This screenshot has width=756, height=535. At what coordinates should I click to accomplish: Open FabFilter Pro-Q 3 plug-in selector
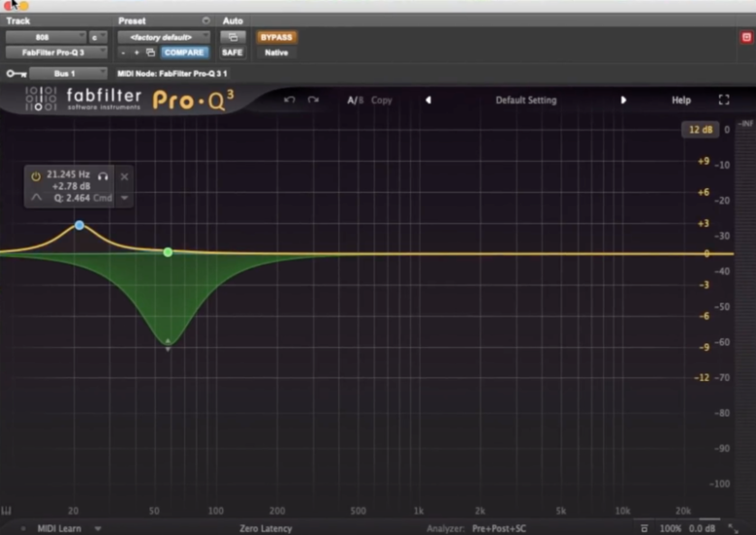[56, 52]
